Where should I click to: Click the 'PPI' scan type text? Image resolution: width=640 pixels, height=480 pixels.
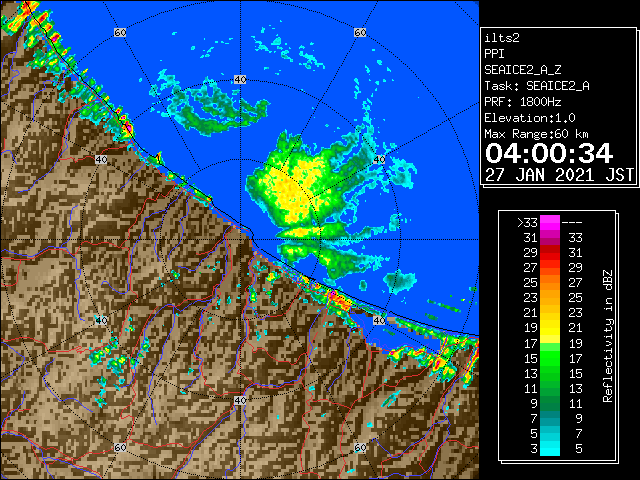pyautogui.click(x=494, y=54)
